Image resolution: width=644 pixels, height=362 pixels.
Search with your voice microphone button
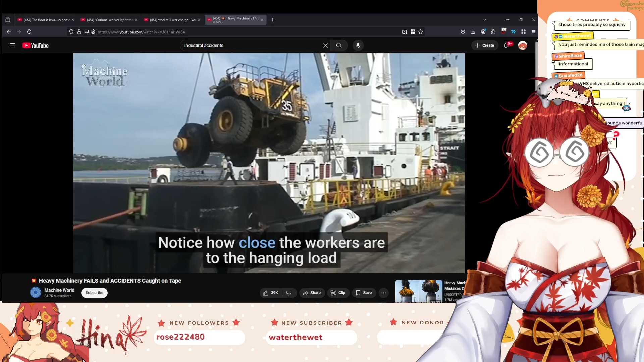pos(358,45)
